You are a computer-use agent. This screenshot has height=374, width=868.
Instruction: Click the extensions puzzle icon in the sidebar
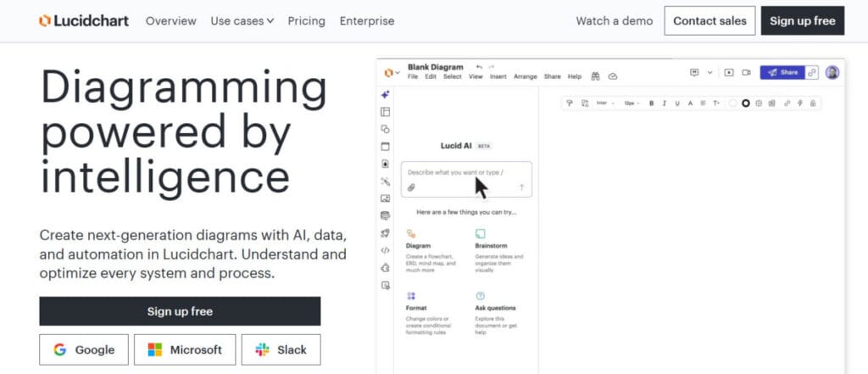point(386,268)
